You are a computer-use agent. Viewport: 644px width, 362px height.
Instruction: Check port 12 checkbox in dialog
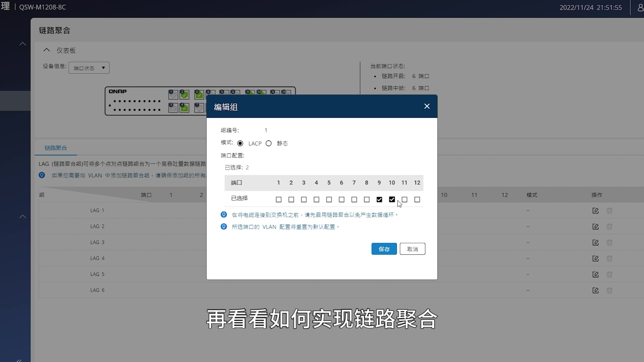pos(417,199)
